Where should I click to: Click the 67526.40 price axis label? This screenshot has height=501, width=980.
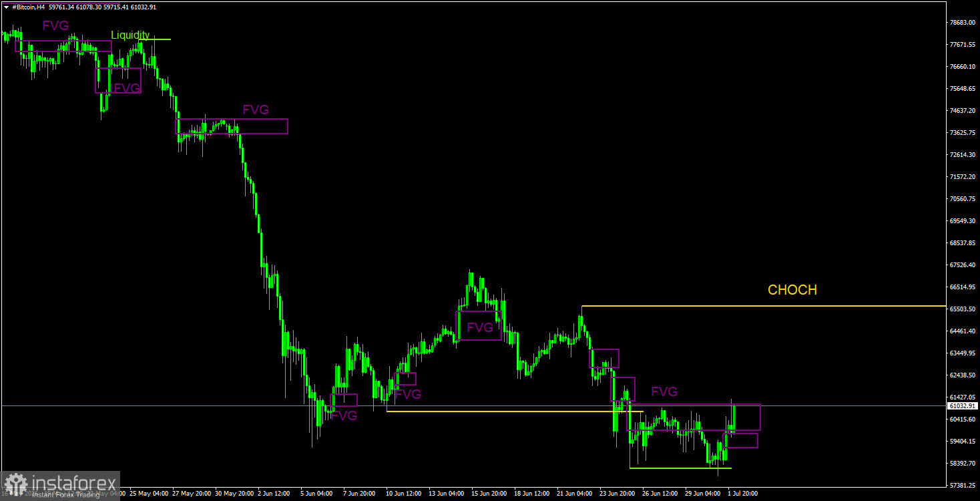963,265
